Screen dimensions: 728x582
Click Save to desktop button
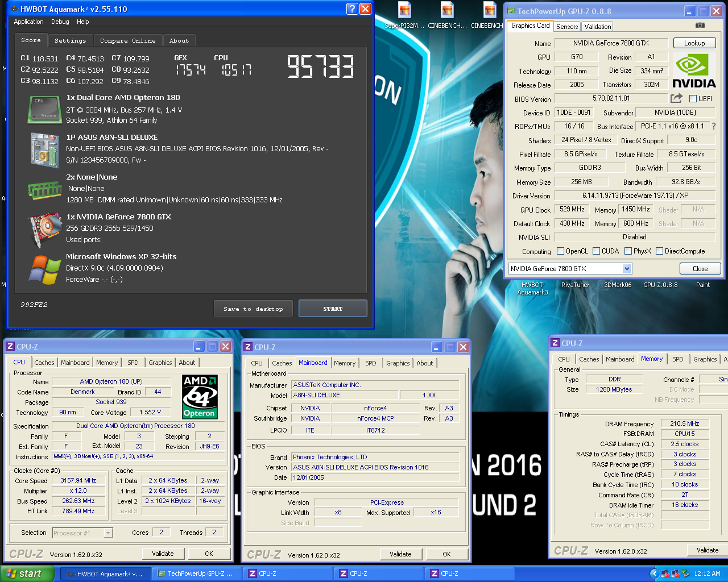pos(254,309)
